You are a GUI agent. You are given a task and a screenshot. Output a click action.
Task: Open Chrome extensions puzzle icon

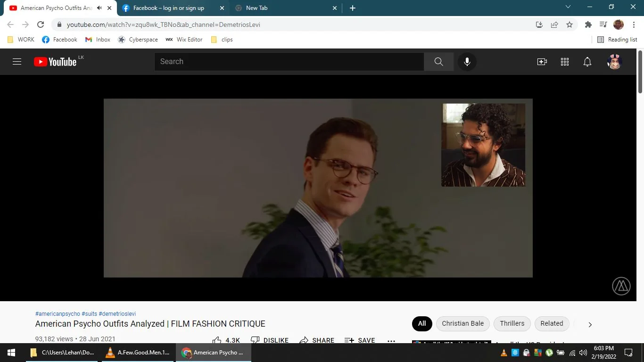pos(588,25)
